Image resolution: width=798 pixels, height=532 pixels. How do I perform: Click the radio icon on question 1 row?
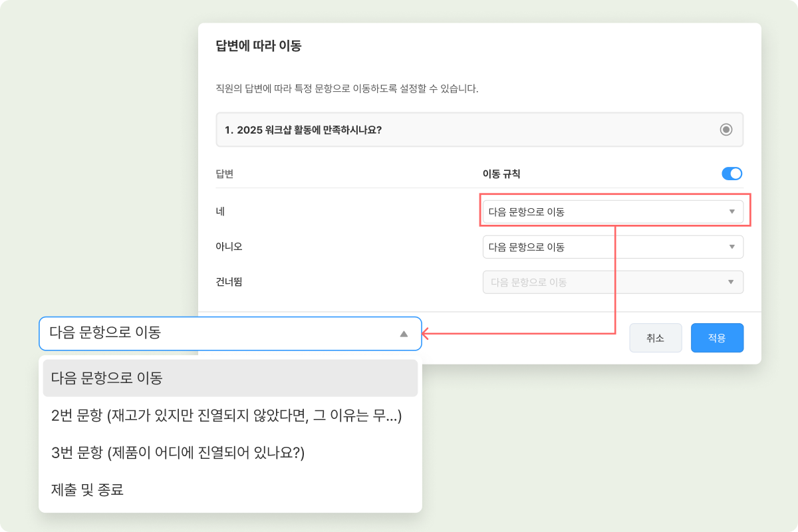pos(726,129)
